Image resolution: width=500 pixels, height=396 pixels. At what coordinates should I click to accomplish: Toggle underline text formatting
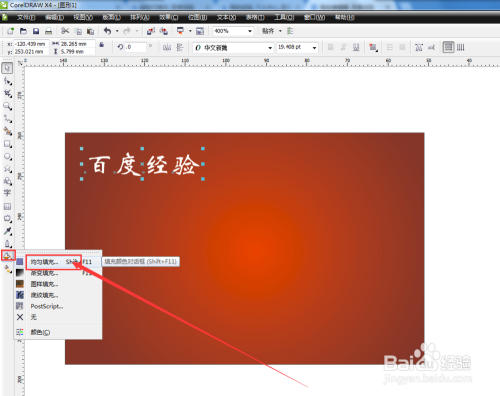point(356,47)
